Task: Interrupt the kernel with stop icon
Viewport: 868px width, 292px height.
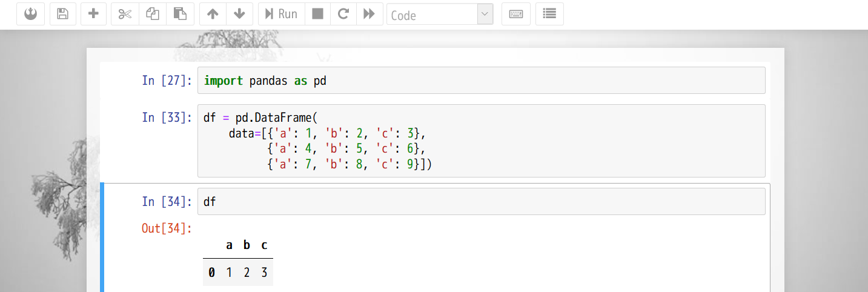Action: pos(317,14)
